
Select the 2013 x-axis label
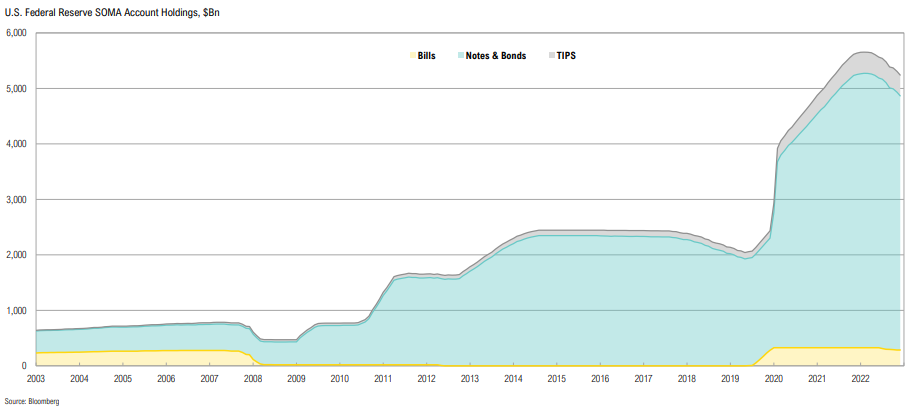click(x=470, y=380)
